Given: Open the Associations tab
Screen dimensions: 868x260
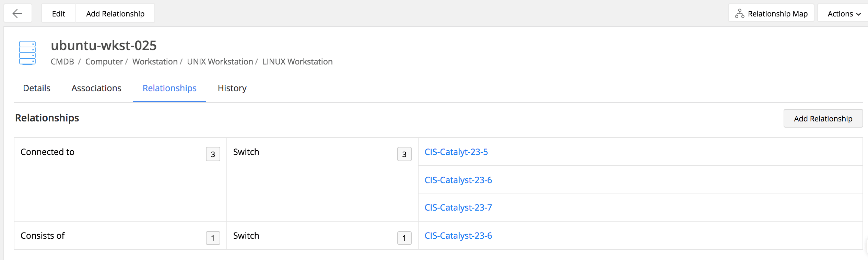Looking at the screenshot, I should point(96,88).
